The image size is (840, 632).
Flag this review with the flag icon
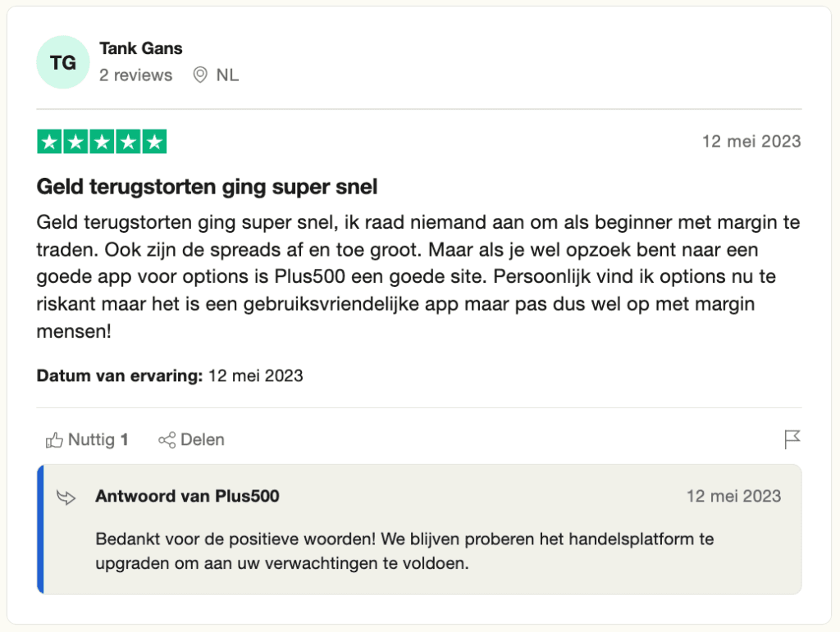point(792,440)
